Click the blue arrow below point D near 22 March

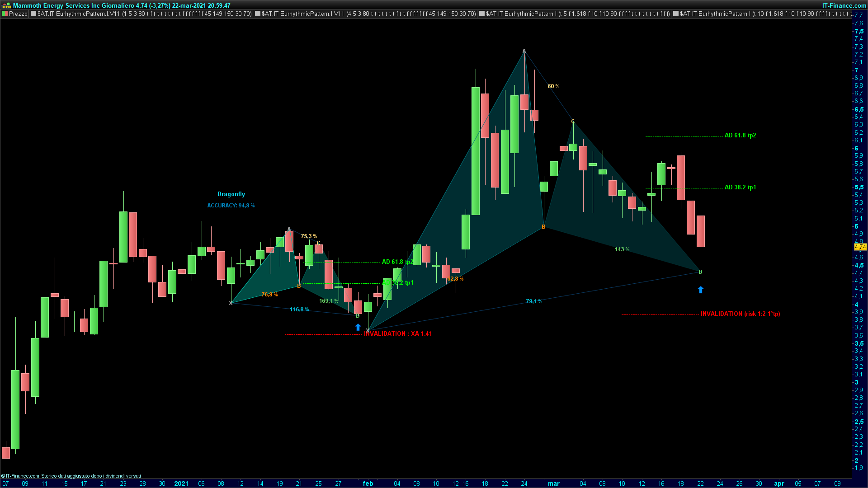click(x=700, y=290)
